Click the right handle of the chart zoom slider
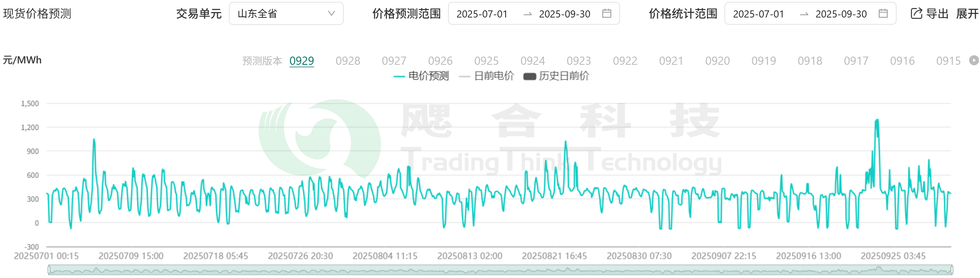This screenshot has width=980, height=278. [x=951, y=270]
